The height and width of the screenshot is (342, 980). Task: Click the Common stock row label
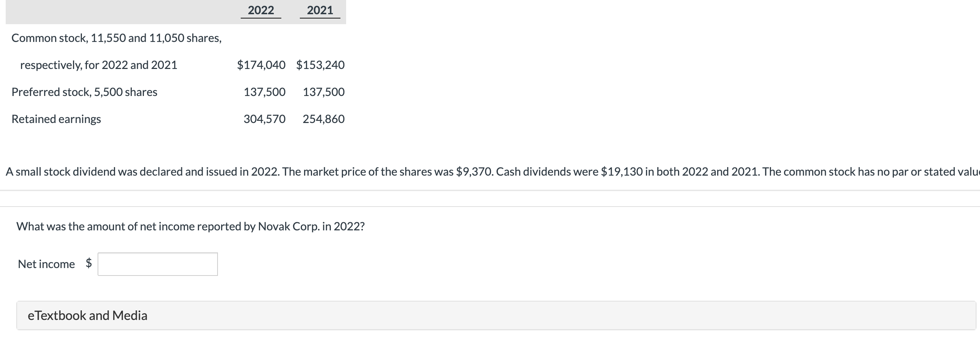coord(116,38)
